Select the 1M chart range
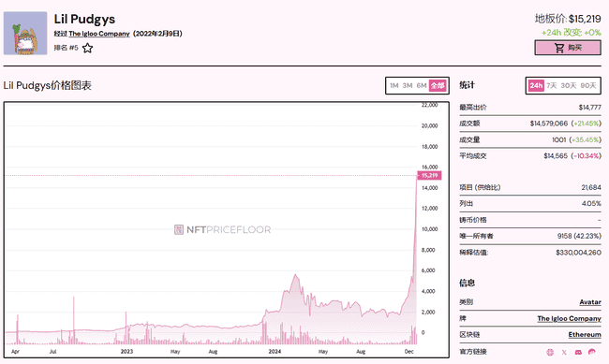Viewport: 609px width, 364px height. 394,85
